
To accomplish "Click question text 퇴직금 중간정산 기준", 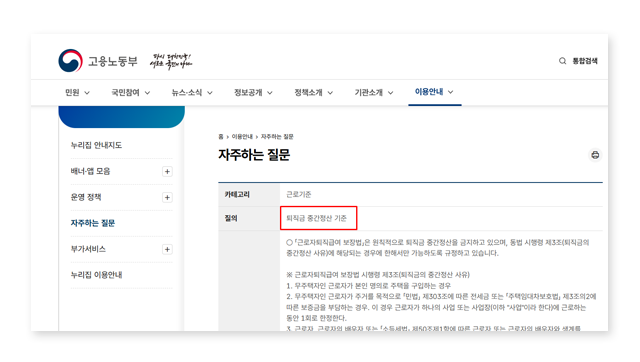I will tap(316, 218).
